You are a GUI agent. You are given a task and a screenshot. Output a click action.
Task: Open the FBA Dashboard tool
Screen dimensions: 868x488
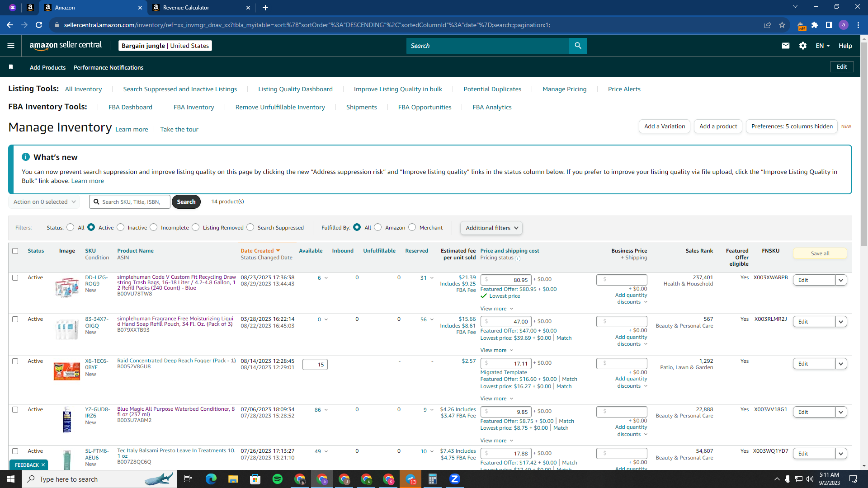pos(130,107)
